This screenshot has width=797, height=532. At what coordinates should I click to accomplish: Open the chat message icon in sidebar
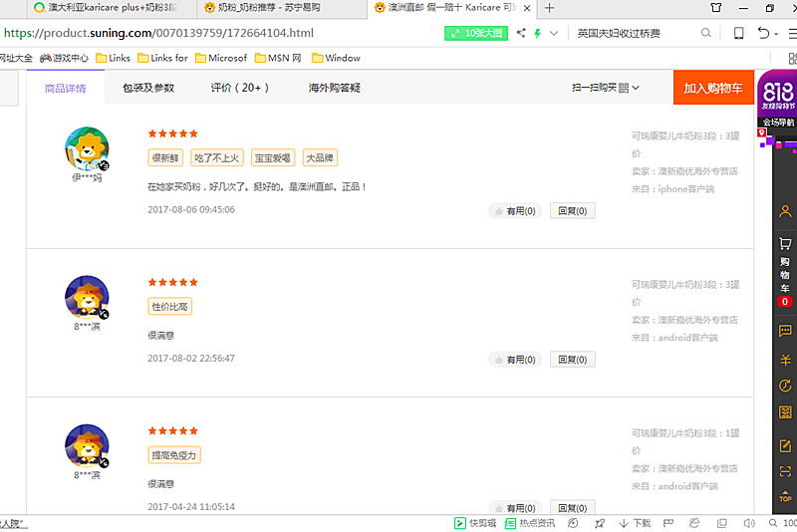785,331
